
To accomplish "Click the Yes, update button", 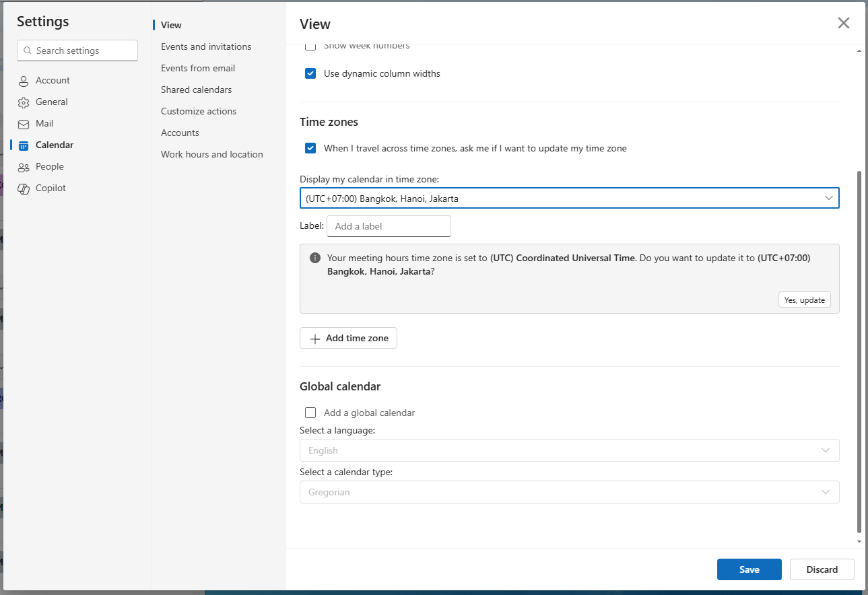I will click(804, 300).
